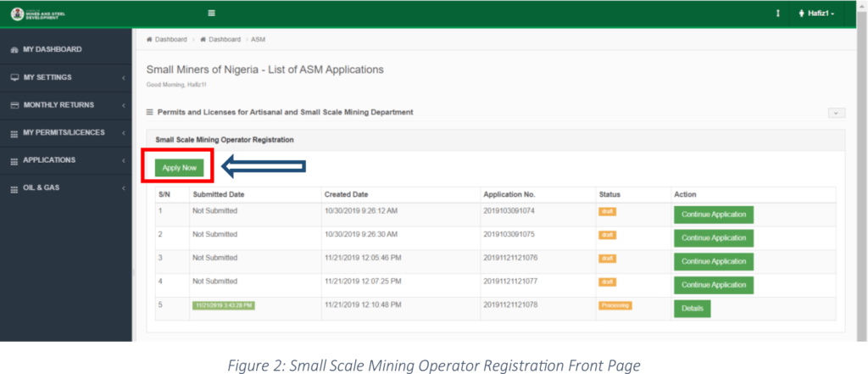Screen dimensions: 868x374
Task: Expand the Monthly Returns submenu arrow
Action: pyautogui.click(x=123, y=105)
